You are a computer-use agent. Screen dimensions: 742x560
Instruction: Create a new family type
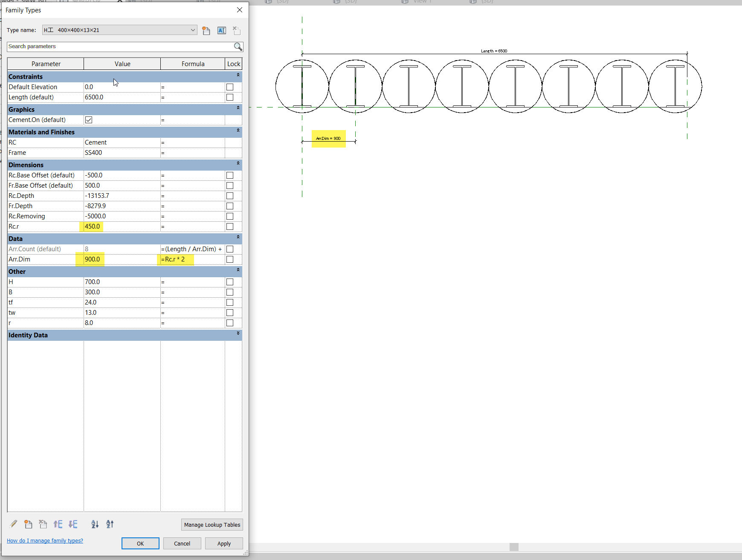click(x=206, y=30)
